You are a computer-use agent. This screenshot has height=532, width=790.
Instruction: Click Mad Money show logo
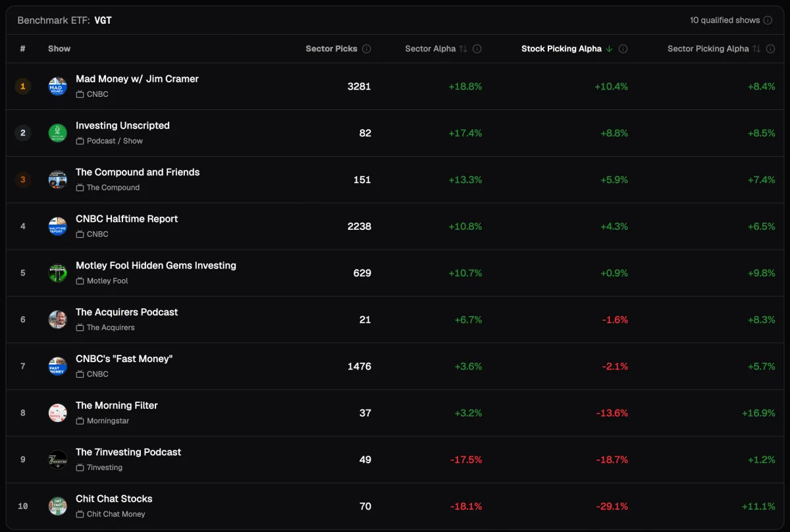58,86
